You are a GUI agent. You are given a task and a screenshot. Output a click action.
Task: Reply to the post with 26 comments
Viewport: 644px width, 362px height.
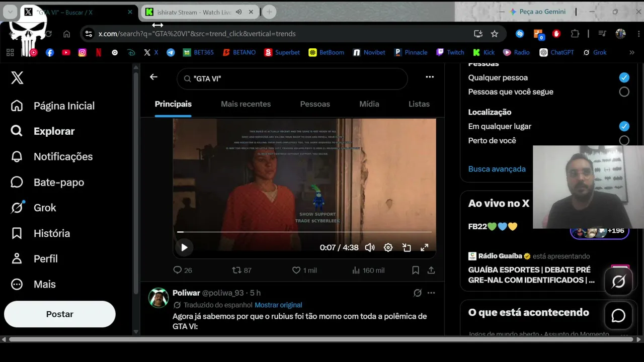183,270
